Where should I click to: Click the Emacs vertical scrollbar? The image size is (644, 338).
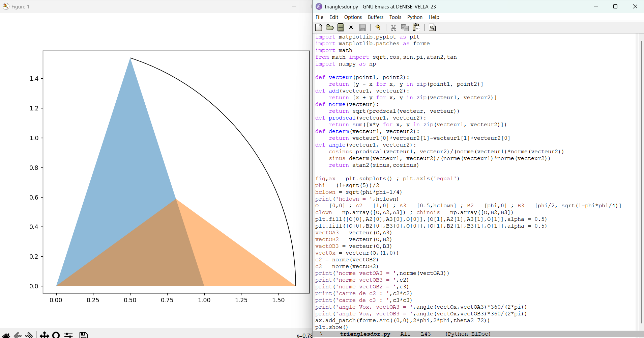[x=641, y=182]
